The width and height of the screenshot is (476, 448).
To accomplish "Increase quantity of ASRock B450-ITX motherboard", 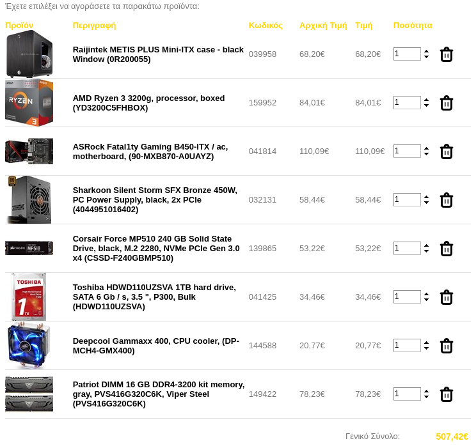I will click(426, 148).
